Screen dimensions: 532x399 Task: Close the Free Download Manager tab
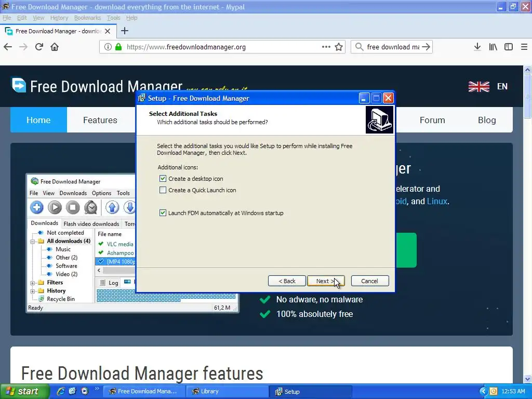(x=108, y=31)
